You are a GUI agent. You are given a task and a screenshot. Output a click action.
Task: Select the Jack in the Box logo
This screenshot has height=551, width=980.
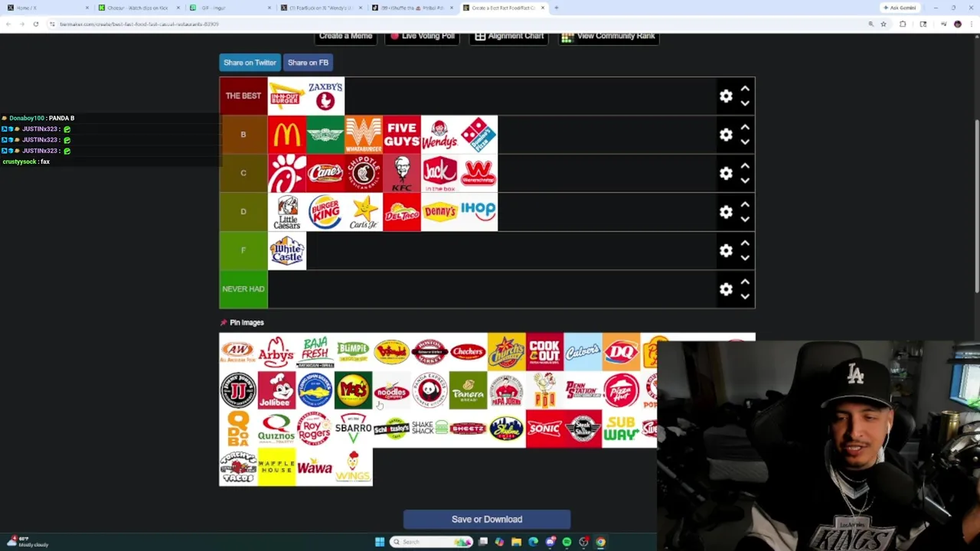pos(440,173)
